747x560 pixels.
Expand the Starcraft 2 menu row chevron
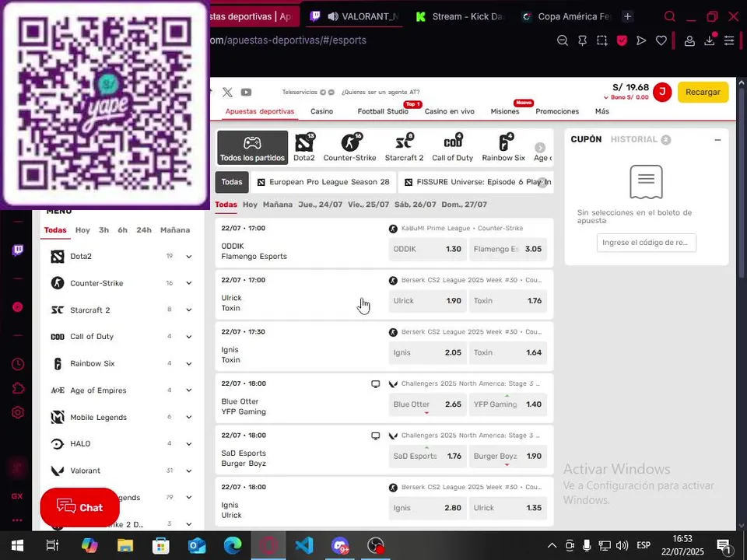click(189, 310)
